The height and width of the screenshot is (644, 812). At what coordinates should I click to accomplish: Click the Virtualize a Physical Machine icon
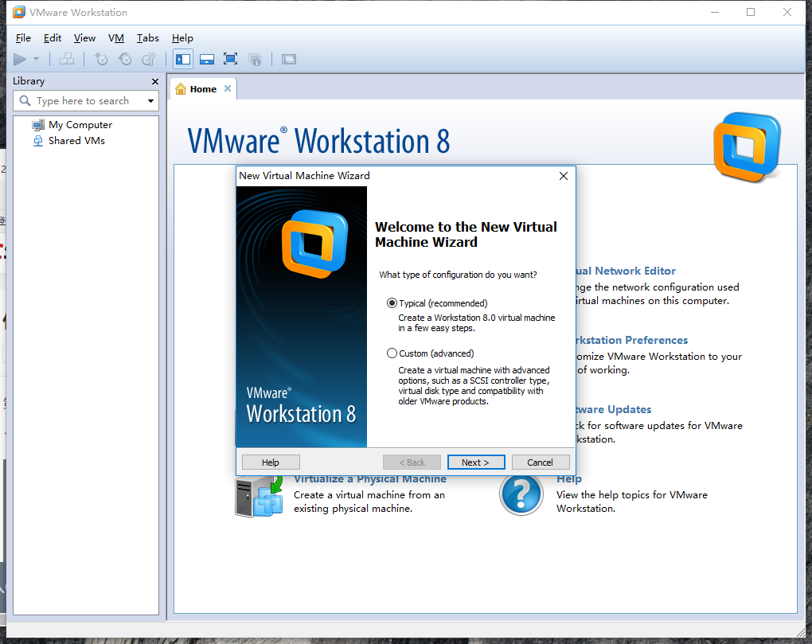tap(259, 497)
